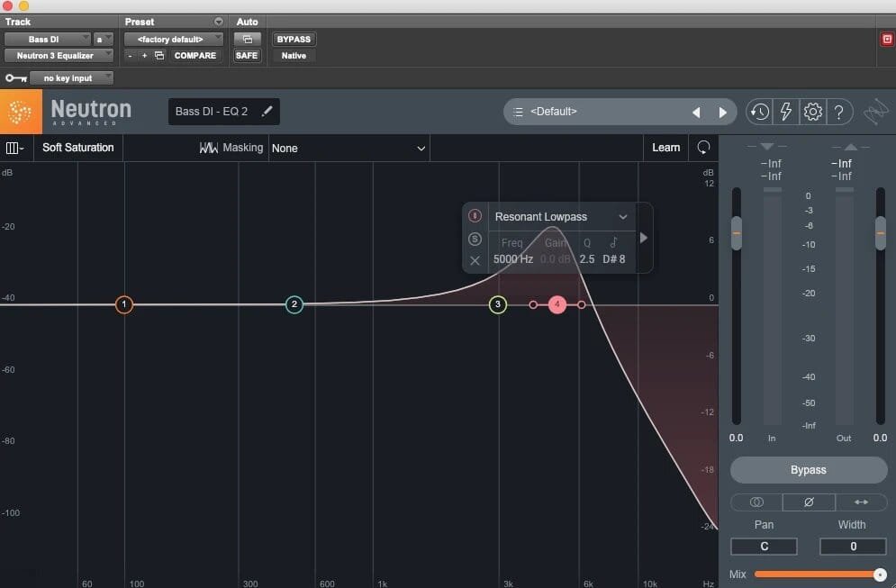Viewport: 896px width, 588px height.
Task: Click the Width value field showing 0
Action: pos(853,547)
